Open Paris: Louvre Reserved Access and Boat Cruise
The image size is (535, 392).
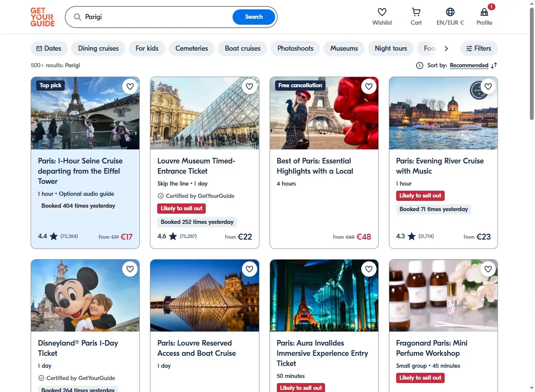tap(196, 348)
